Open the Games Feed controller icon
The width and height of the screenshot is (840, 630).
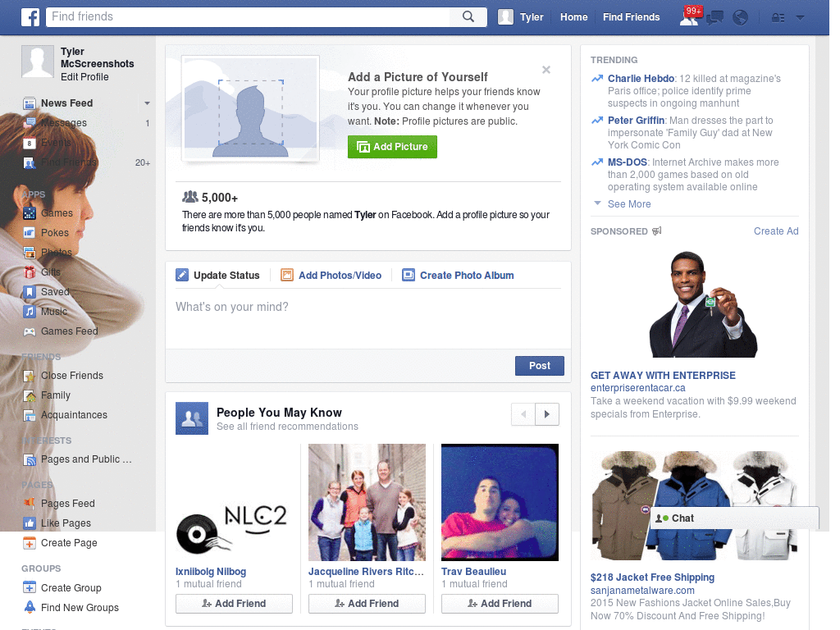pos(30,331)
